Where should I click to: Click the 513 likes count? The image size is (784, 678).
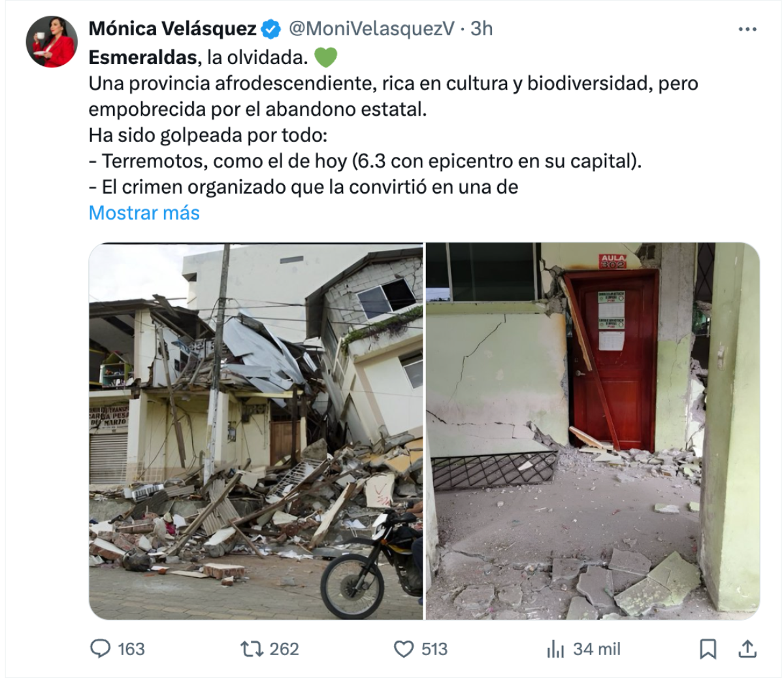click(x=434, y=649)
